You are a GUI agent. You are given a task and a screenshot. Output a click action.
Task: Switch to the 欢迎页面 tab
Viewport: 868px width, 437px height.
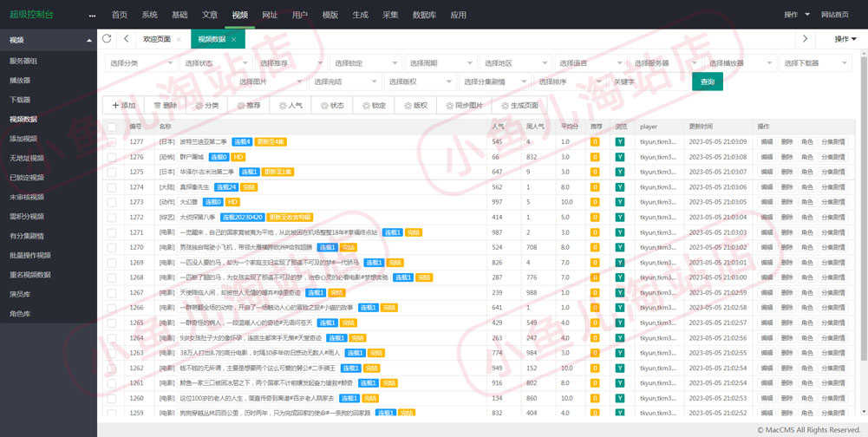tap(157, 39)
